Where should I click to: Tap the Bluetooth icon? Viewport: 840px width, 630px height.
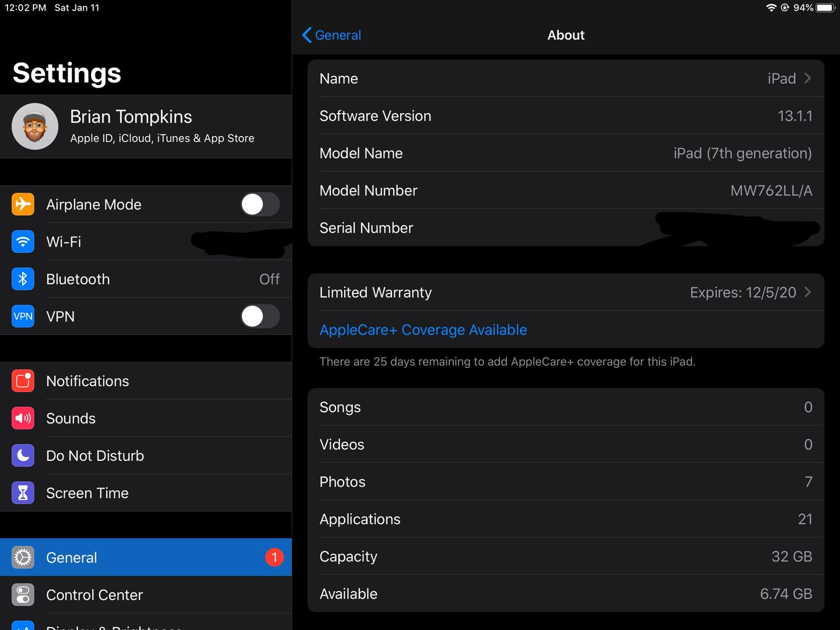23,279
